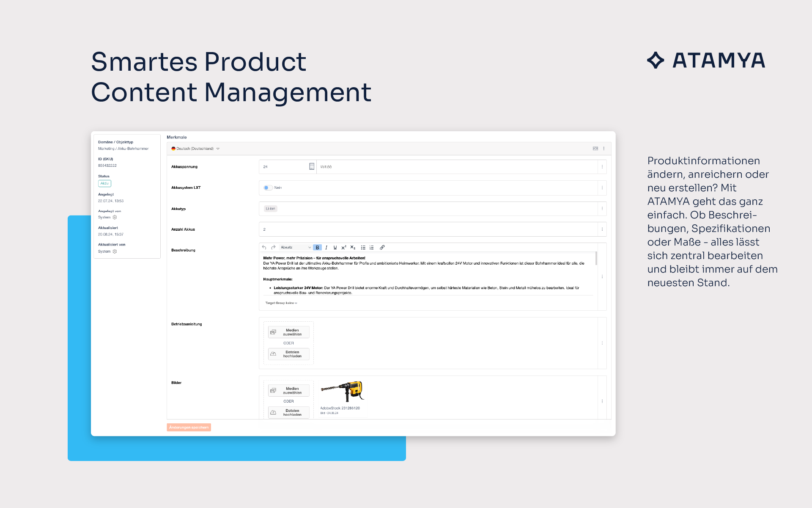This screenshot has width=812, height=508.
Task: Open the three-dot menu for Akkutyp row
Action: coord(602,208)
